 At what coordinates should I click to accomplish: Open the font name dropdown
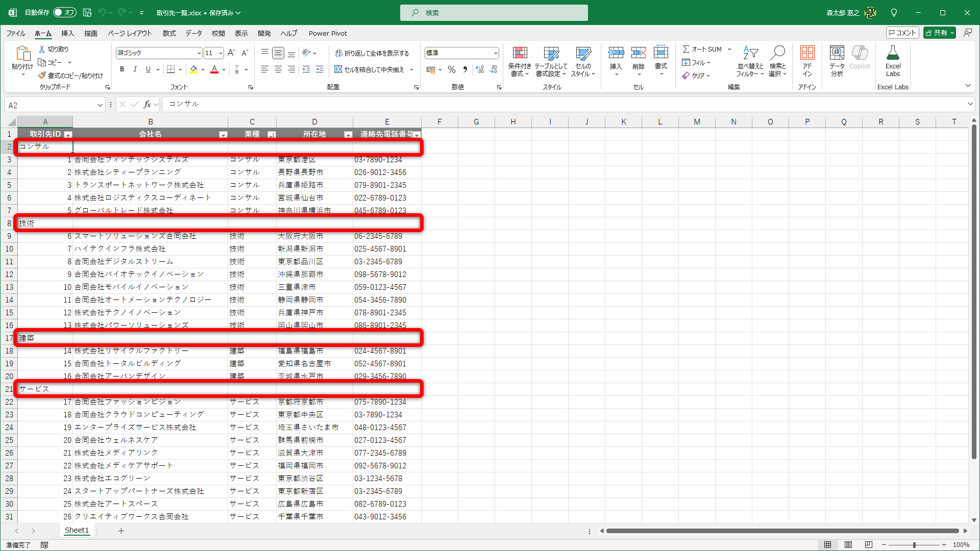(199, 53)
